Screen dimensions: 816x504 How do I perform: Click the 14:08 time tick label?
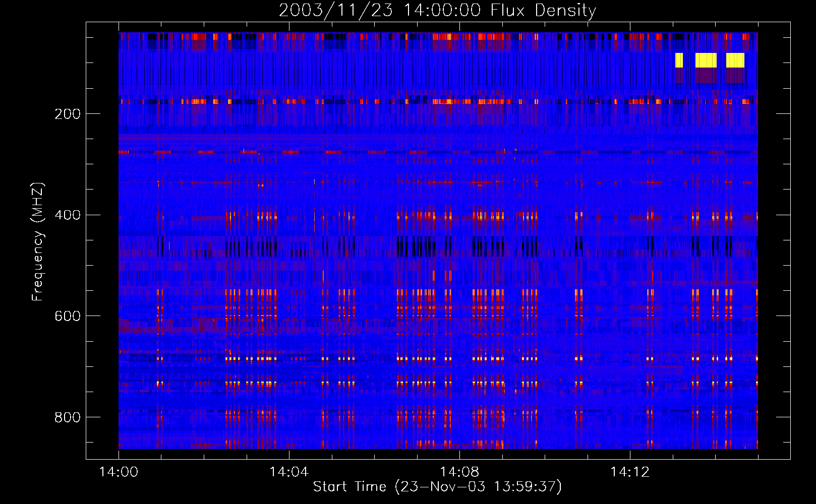(x=459, y=472)
